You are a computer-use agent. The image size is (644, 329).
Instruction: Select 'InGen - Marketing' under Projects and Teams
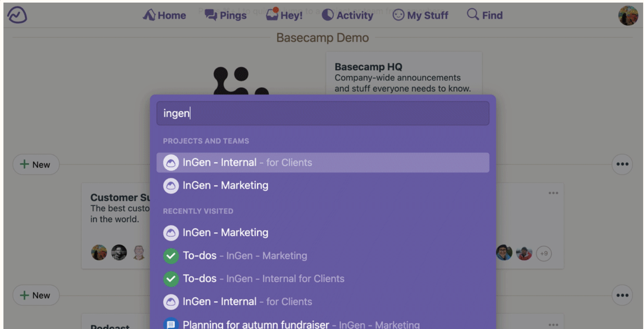tap(323, 186)
